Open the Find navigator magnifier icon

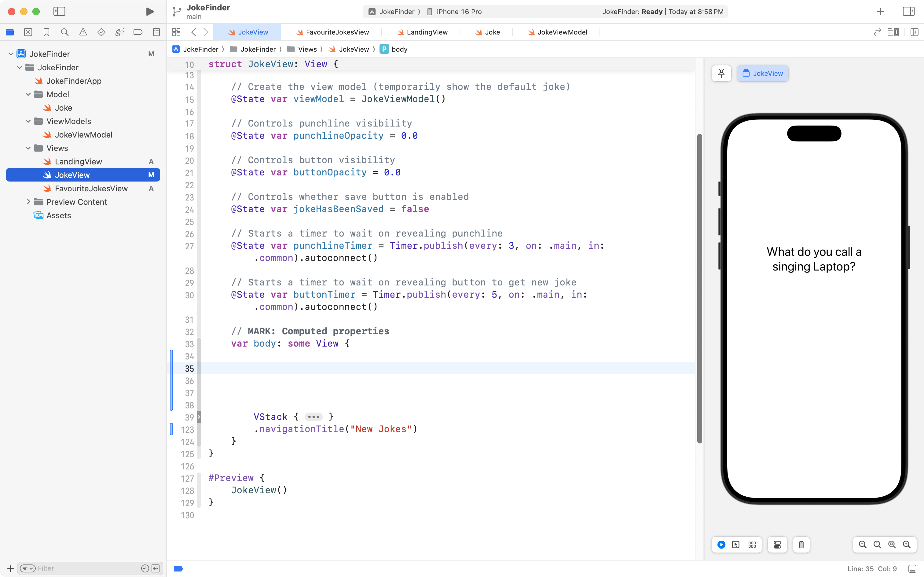64,32
